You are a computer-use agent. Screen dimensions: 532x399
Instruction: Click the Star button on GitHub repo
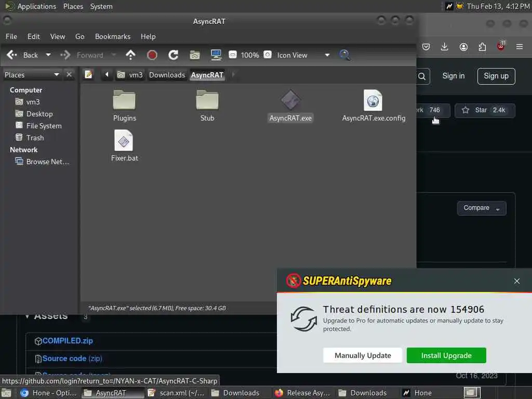(485, 110)
